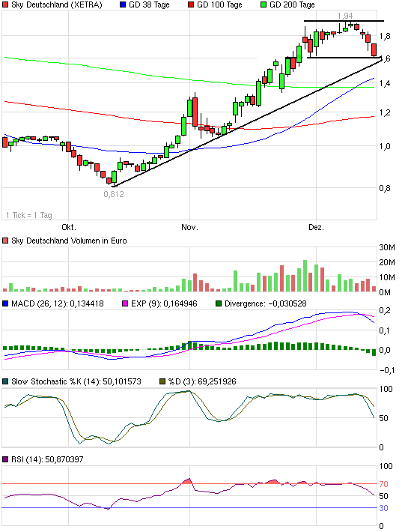Click the red 70 RSI threshold label

click(x=383, y=484)
